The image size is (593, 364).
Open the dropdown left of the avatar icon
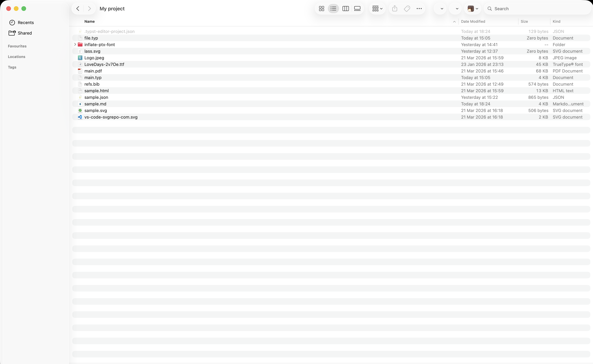(x=455, y=8)
